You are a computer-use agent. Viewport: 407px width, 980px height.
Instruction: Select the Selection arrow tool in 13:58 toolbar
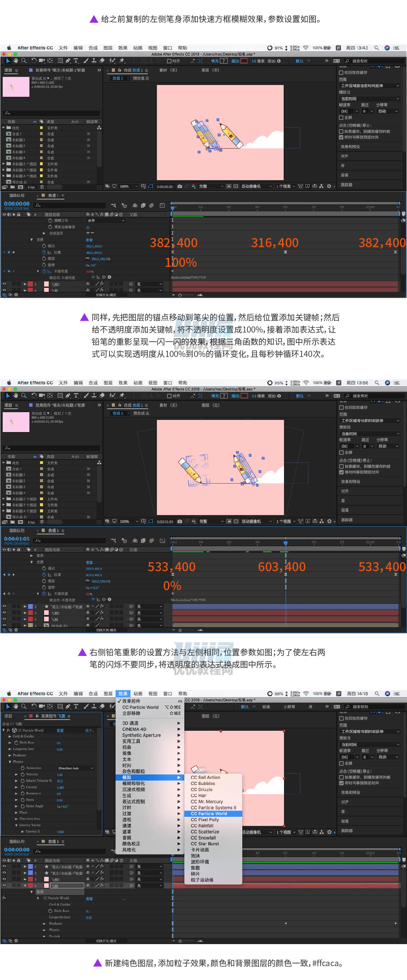click(x=8, y=396)
